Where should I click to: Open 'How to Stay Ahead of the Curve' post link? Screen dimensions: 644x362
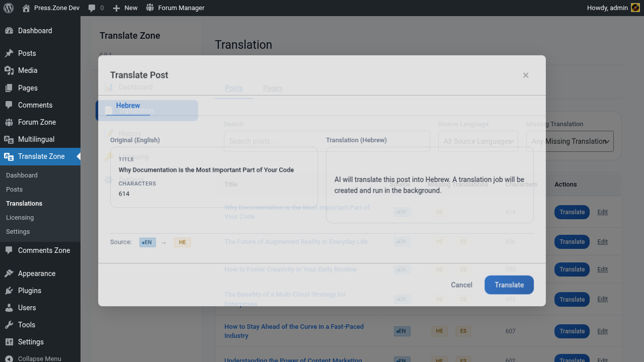(x=294, y=331)
